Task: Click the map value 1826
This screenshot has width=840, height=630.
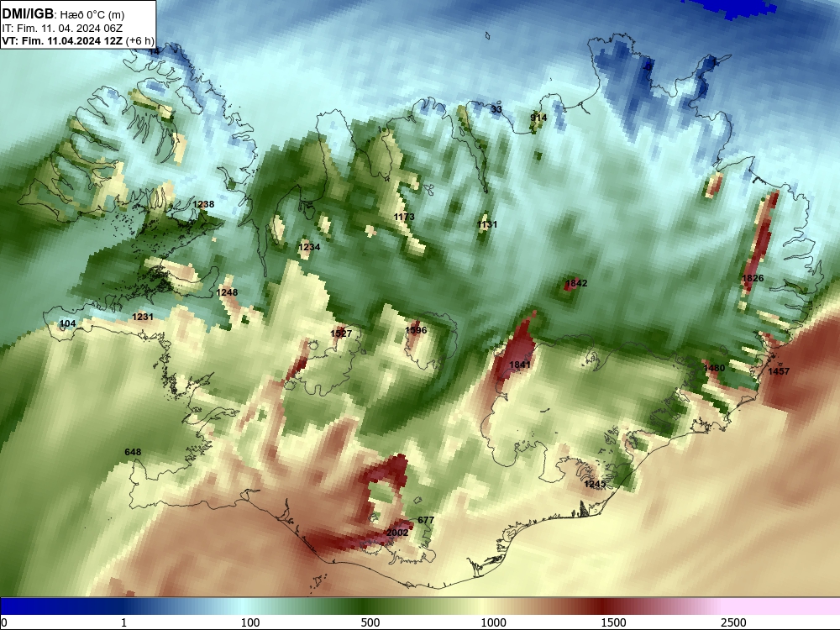Action: 753,278
